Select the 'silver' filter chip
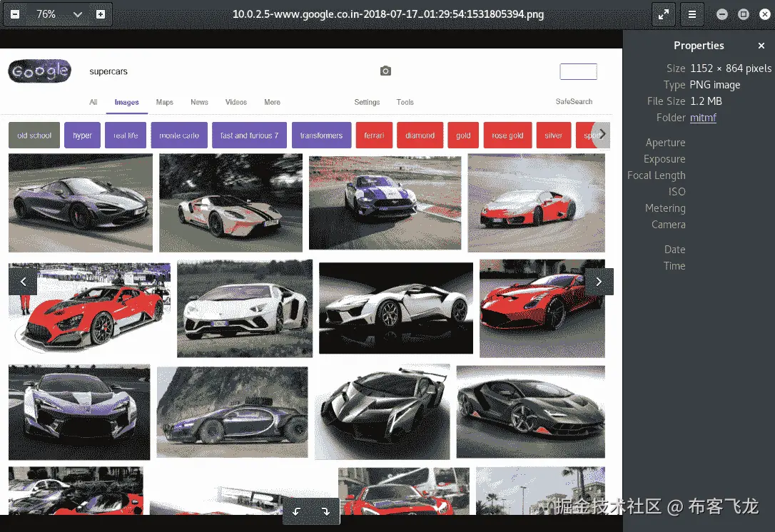Viewport: 775px width, 532px height. pyautogui.click(x=554, y=135)
